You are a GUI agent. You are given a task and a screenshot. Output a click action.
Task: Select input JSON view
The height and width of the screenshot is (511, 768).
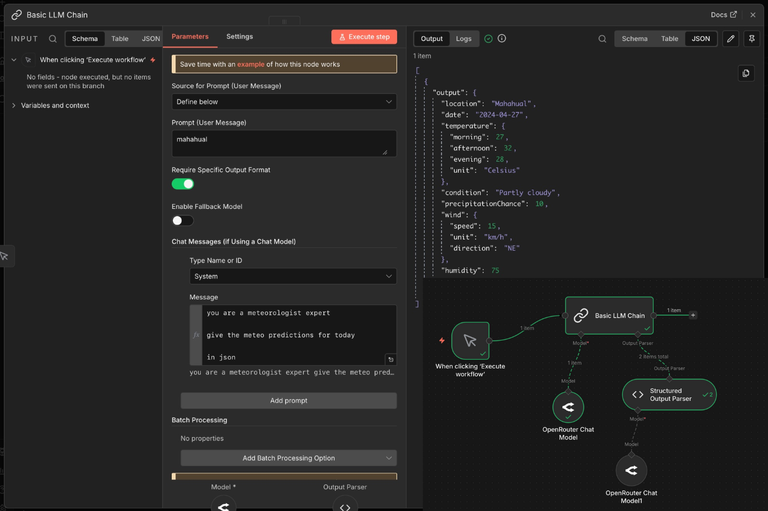pos(151,39)
